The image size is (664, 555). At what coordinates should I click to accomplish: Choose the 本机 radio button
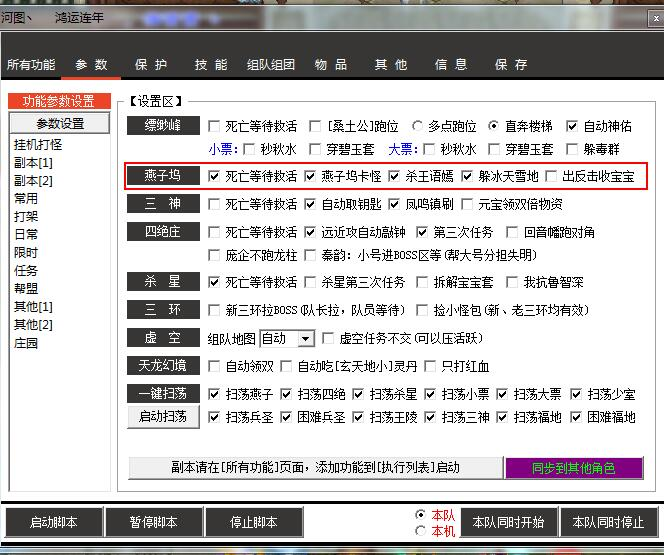(420, 531)
